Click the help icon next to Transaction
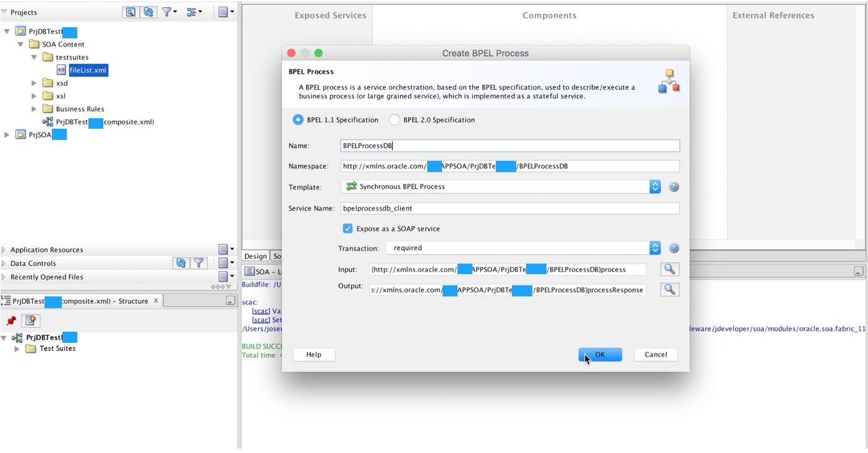868x453 pixels. click(674, 248)
